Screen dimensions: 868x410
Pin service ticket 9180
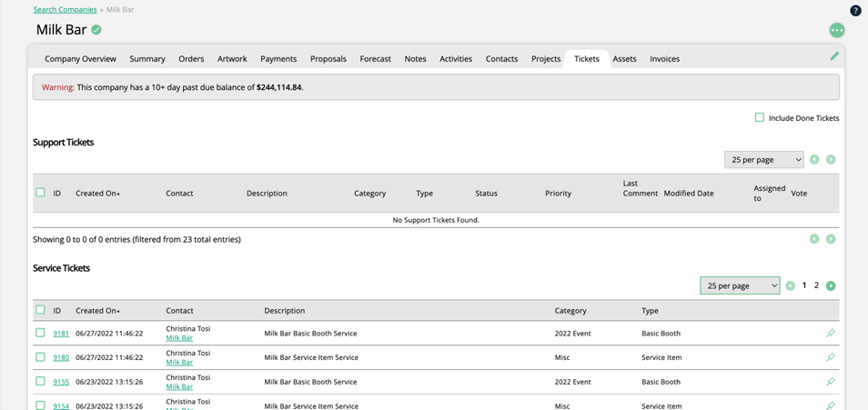(x=830, y=357)
